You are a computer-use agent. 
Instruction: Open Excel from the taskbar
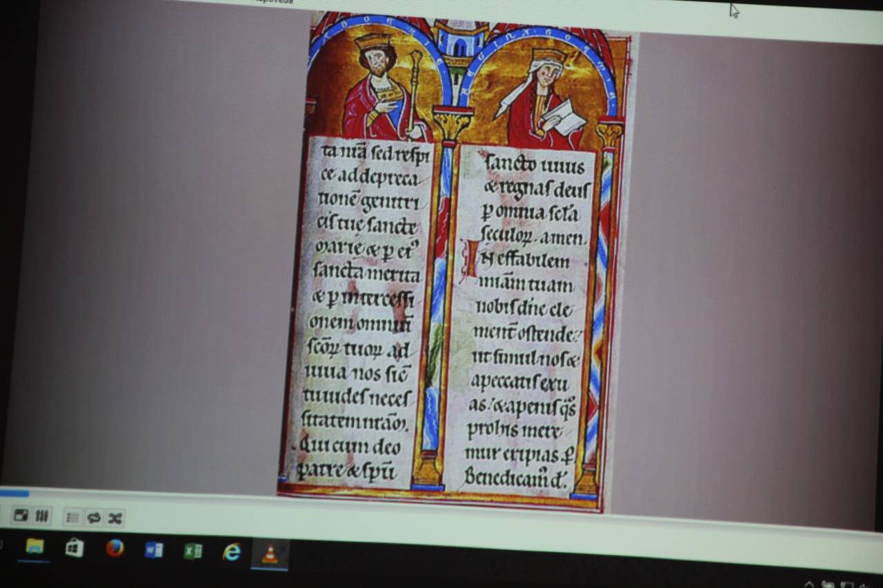click(x=192, y=551)
